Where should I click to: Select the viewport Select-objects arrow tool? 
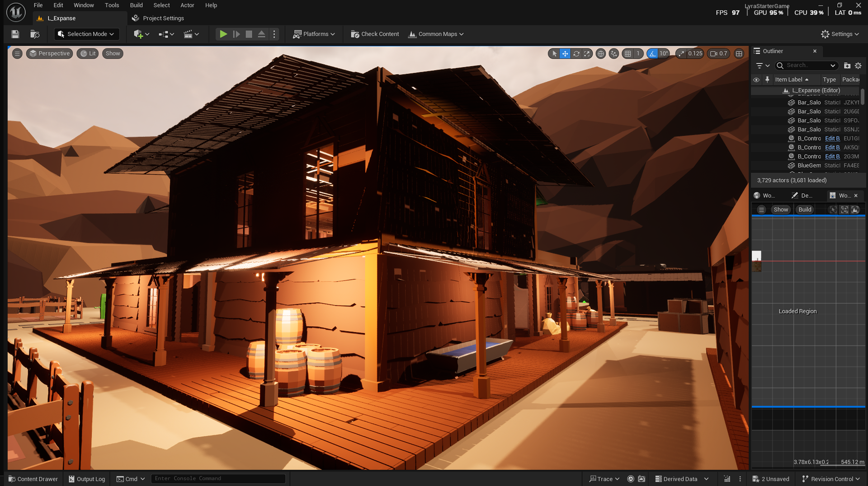(x=554, y=54)
